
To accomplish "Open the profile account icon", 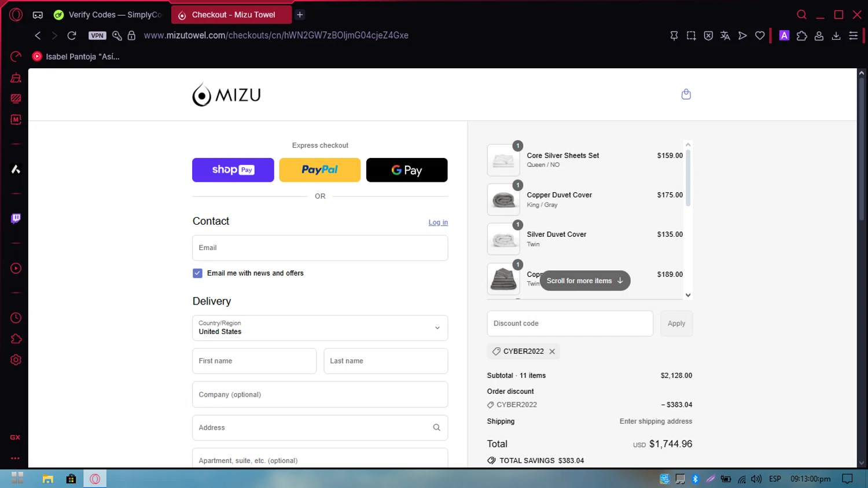I will pos(819,36).
